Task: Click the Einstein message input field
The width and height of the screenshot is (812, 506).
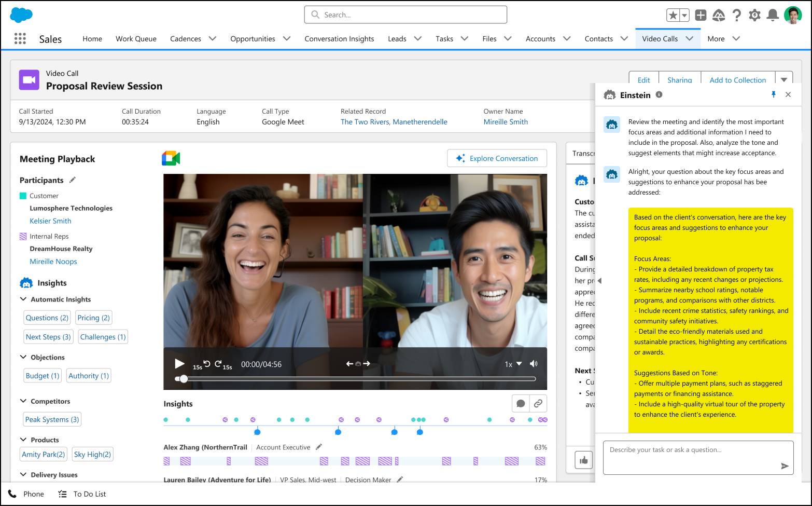Action: (698, 458)
